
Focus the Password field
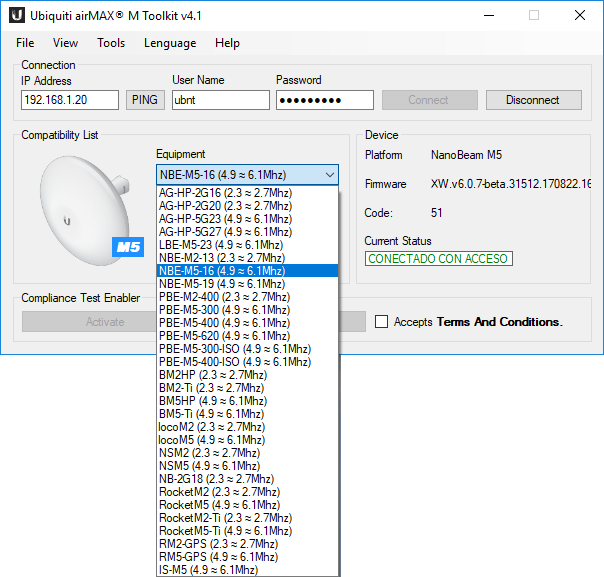(x=325, y=100)
